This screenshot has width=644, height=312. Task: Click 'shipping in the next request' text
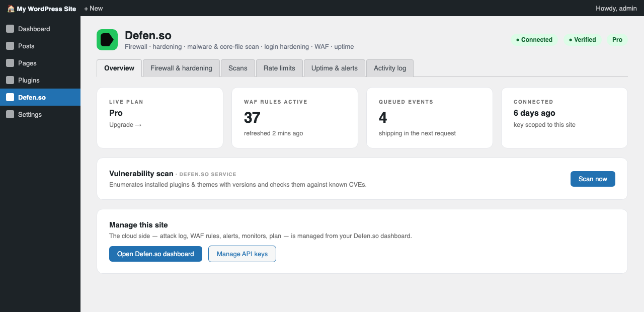(417, 133)
